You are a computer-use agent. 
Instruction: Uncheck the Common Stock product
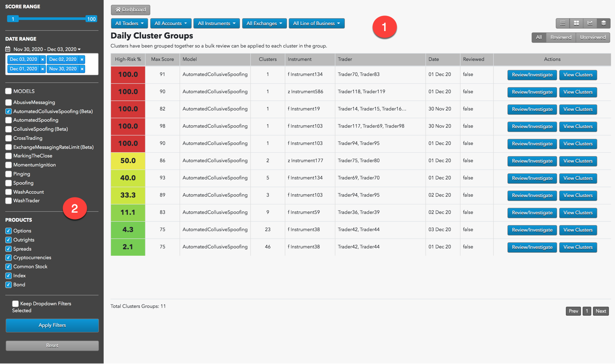click(8, 267)
